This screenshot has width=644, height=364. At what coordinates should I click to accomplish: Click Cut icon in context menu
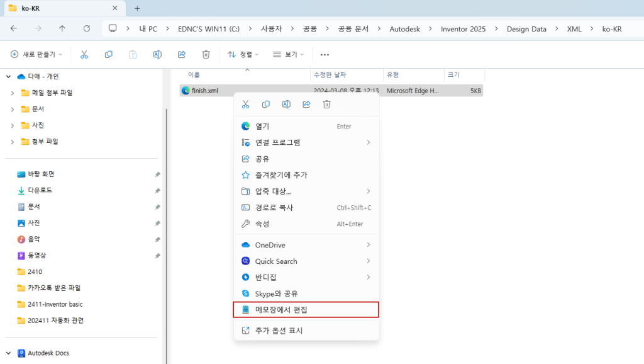246,105
